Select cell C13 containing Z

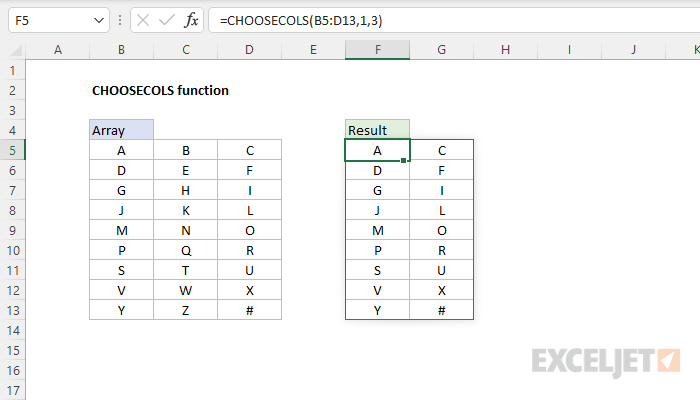(186, 310)
